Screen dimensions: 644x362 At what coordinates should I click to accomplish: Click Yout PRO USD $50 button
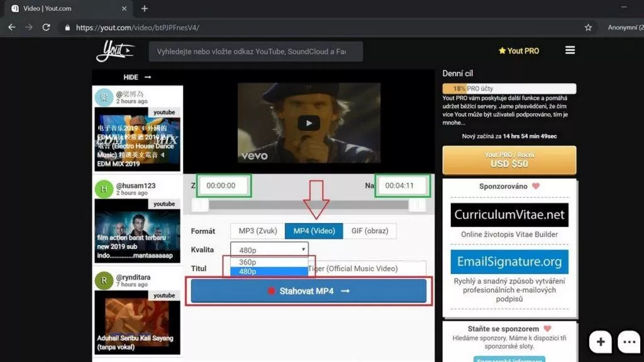tap(509, 160)
